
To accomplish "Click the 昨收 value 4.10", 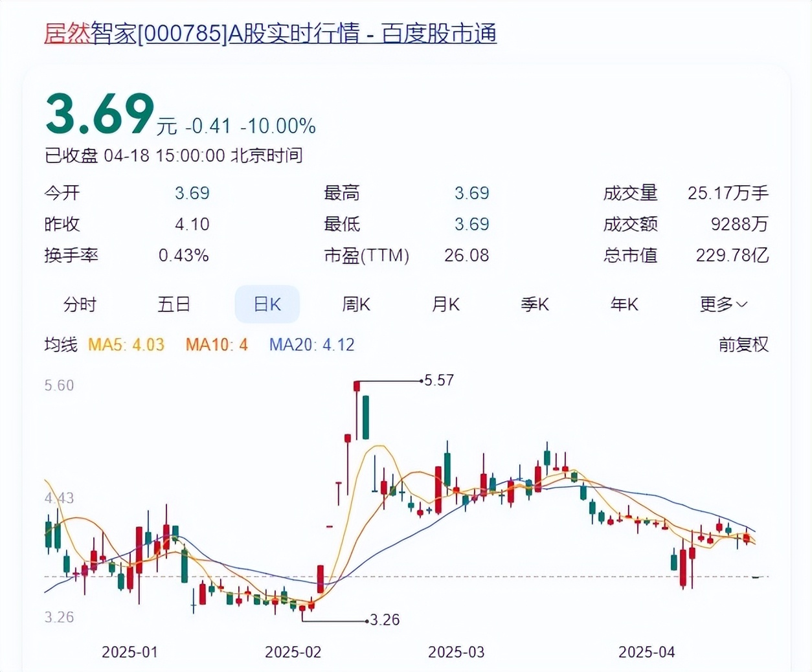I will [192, 224].
